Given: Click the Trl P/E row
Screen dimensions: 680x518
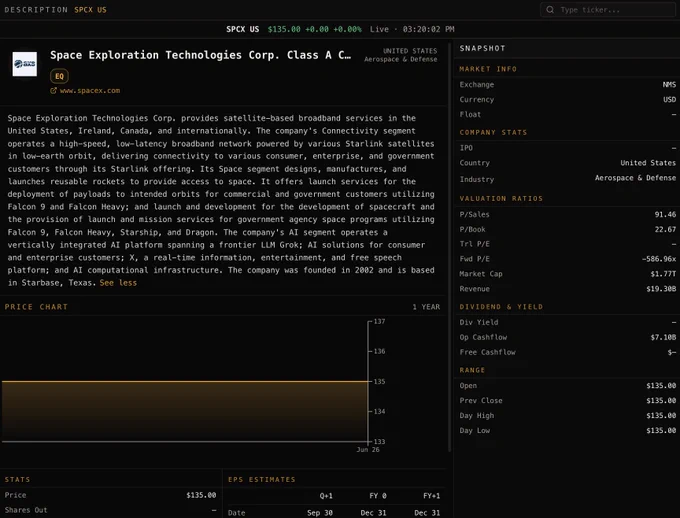Looking at the screenshot, I should click(x=567, y=244).
